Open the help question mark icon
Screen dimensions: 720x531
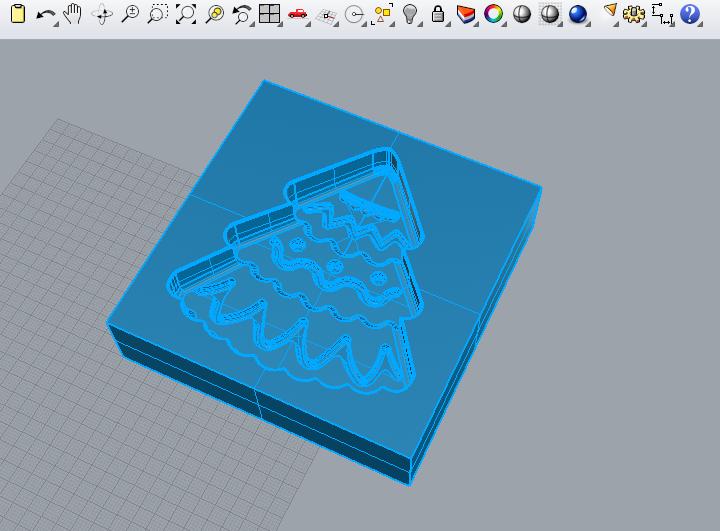pos(690,14)
